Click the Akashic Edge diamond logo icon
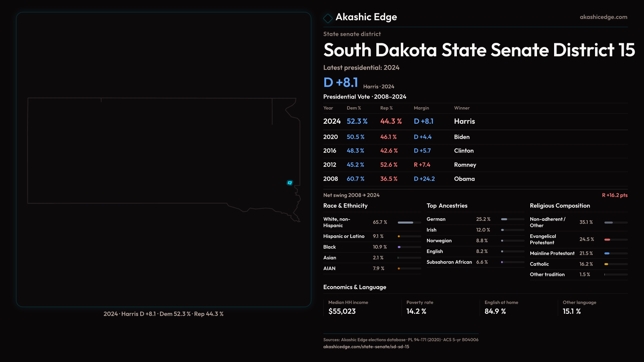644x362 pixels. click(x=328, y=18)
